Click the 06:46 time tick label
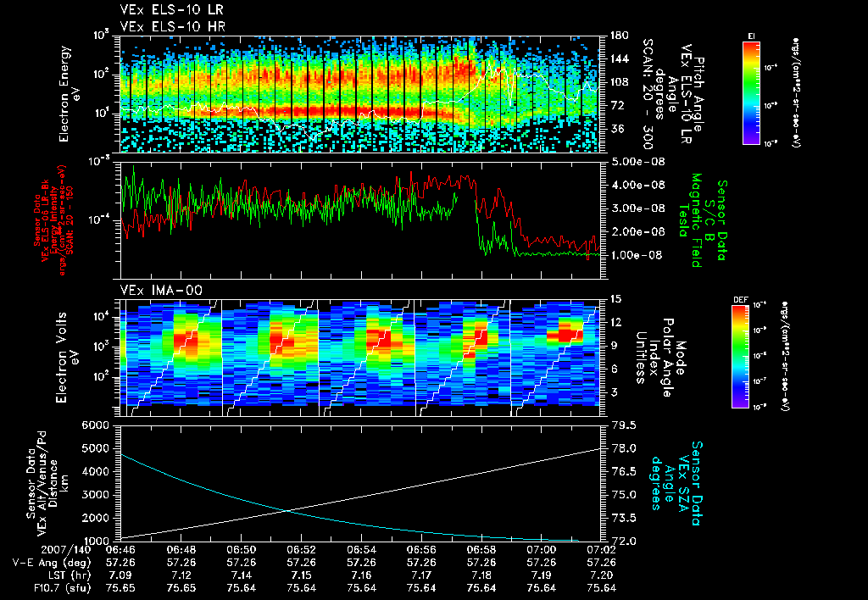This screenshot has height=600, width=868. pyautogui.click(x=120, y=550)
